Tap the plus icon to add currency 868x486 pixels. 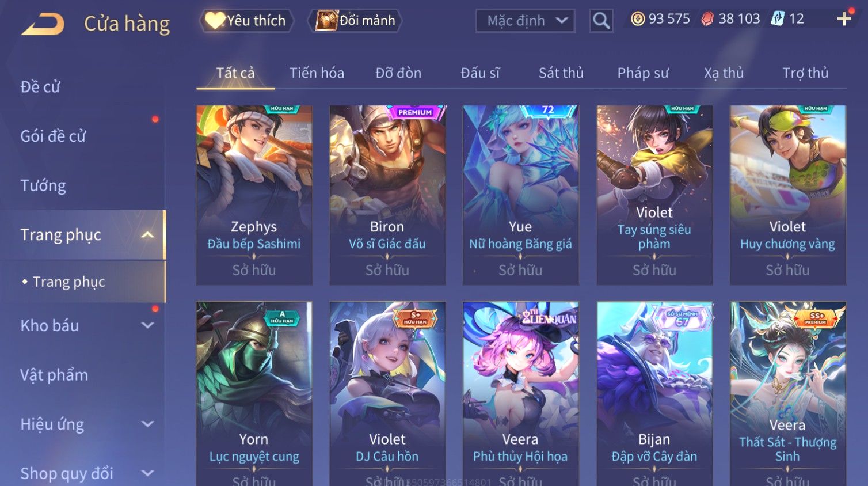click(x=844, y=19)
